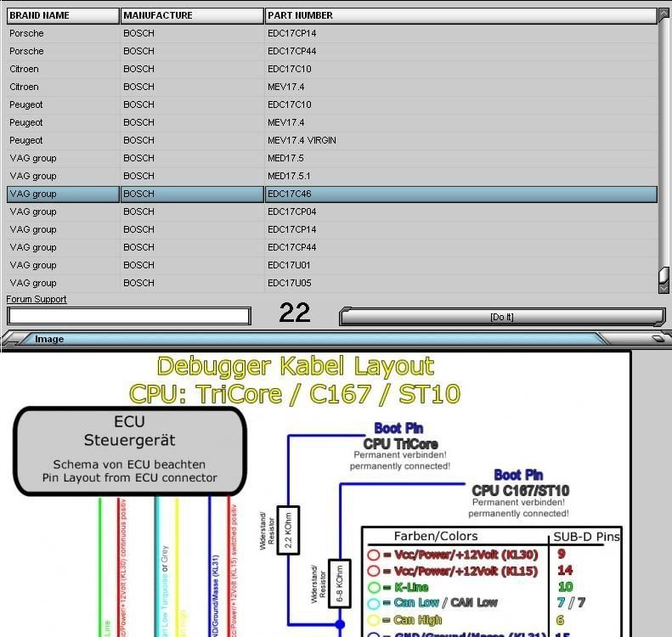The width and height of the screenshot is (672, 637).
Task: Click the result count 22
Action: [295, 313]
